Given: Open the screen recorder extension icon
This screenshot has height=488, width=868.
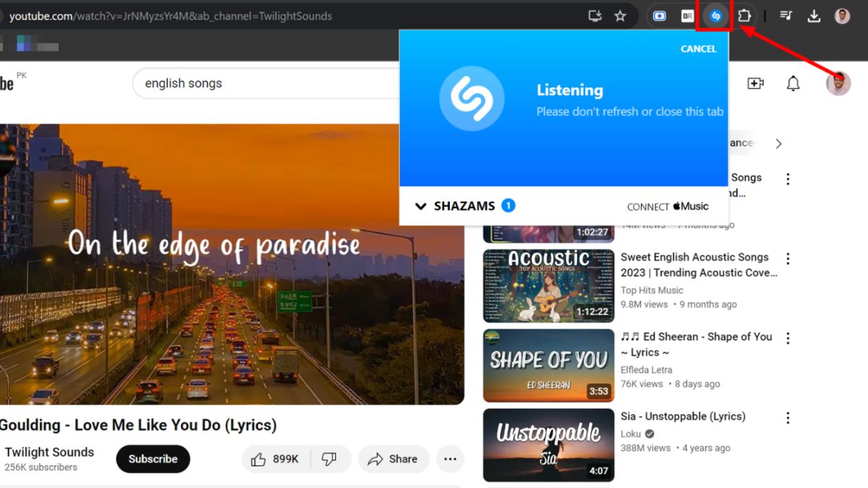Looking at the screenshot, I should [659, 15].
